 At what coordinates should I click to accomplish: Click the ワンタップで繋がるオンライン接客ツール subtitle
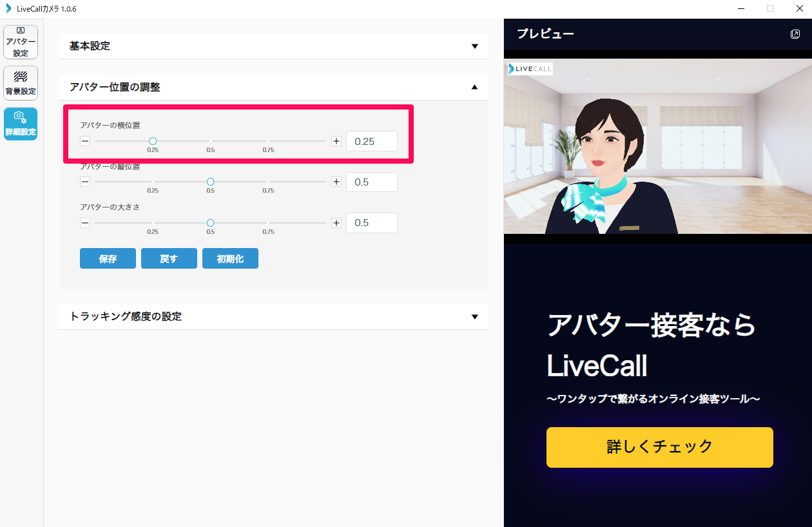pyautogui.click(x=653, y=399)
